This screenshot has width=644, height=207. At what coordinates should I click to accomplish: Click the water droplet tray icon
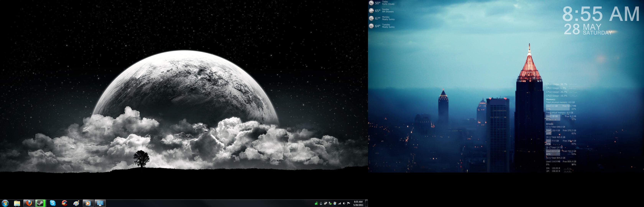click(321, 204)
